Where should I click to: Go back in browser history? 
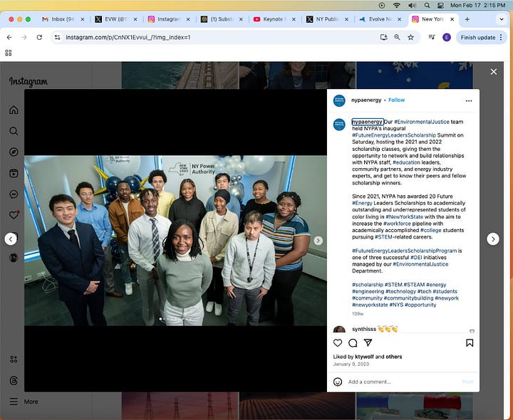tap(9, 37)
